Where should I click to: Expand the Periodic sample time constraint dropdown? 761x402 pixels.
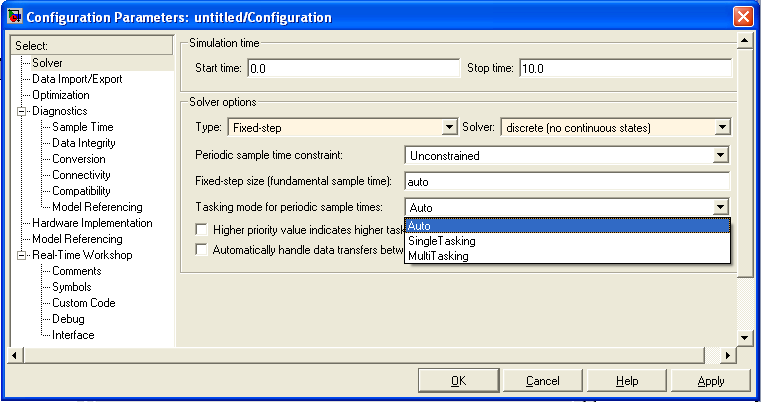point(720,156)
